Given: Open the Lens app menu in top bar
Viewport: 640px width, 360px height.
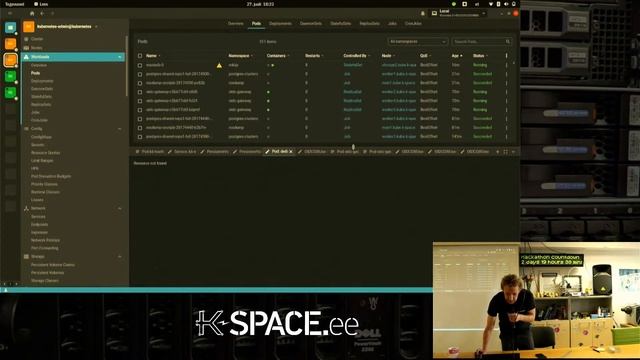Looking at the screenshot, I should (x=41, y=4).
